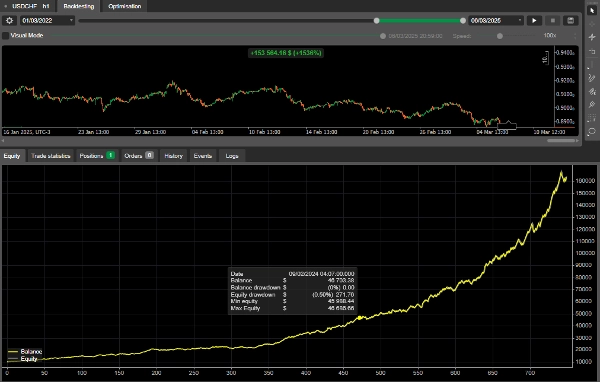Select the pin-shaped tool in right toolbar
The width and height of the screenshot is (600, 382).
(x=592, y=104)
